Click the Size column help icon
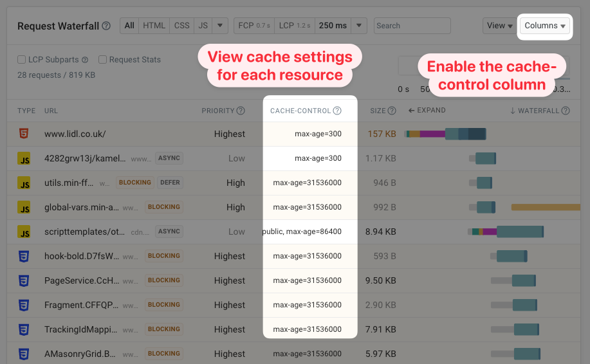 392,111
